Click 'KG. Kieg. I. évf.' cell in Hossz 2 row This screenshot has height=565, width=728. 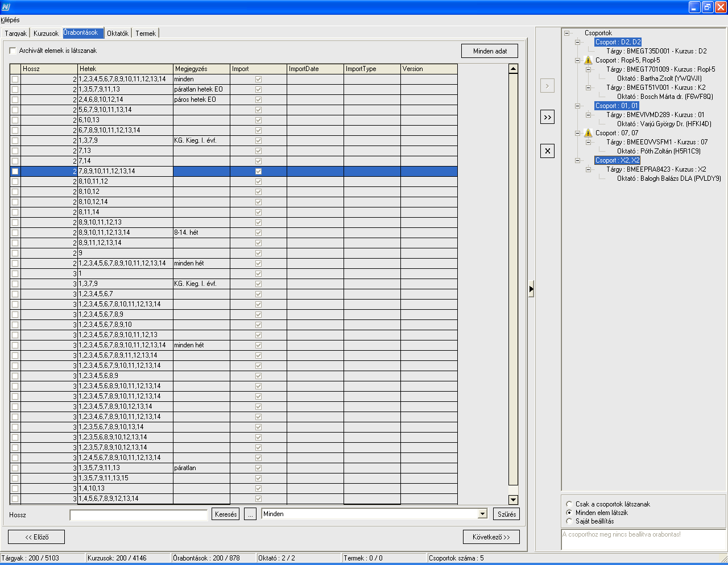click(x=201, y=140)
